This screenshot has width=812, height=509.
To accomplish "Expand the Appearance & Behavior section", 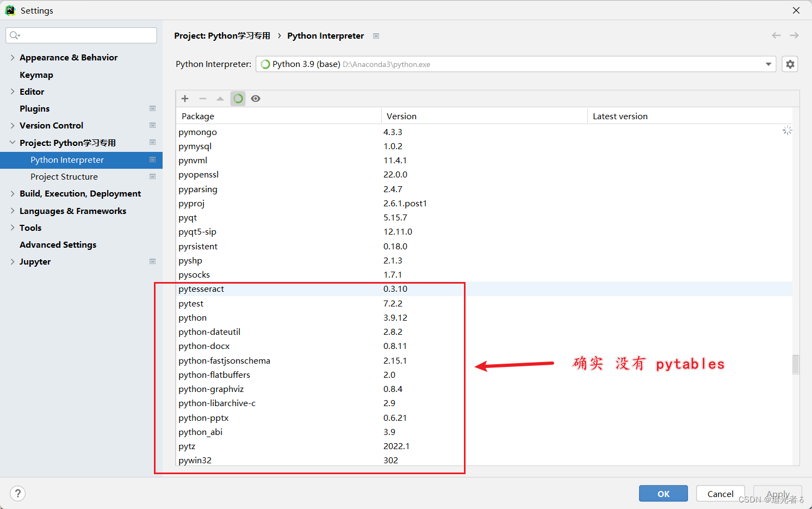I will 13,57.
